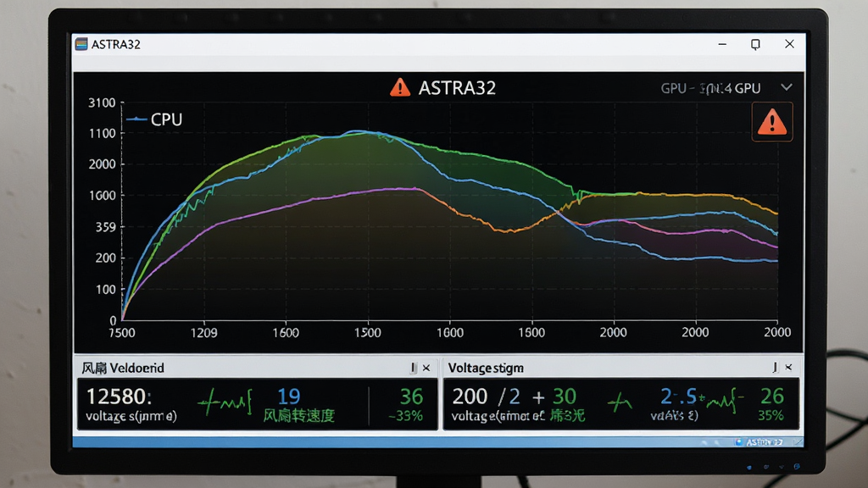Click the small sparkline after 200 /2 + 30
This screenshot has height=488, width=868.
point(620,402)
